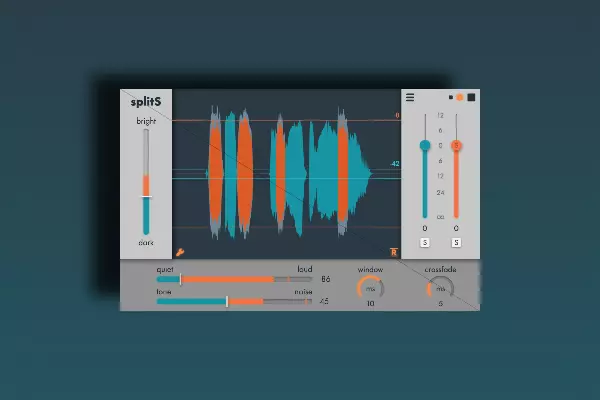600x400 pixels.
Task: Click the 24 mark on fader scale
Action: click(x=440, y=193)
